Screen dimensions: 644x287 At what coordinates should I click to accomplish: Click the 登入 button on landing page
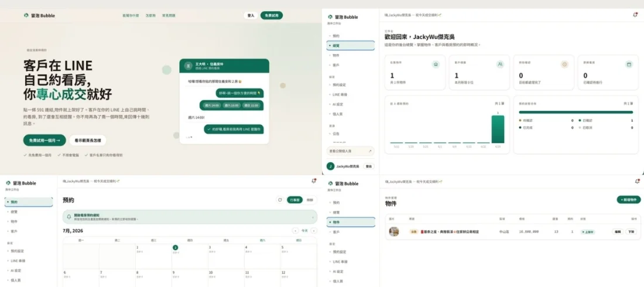(x=251, y=15)
